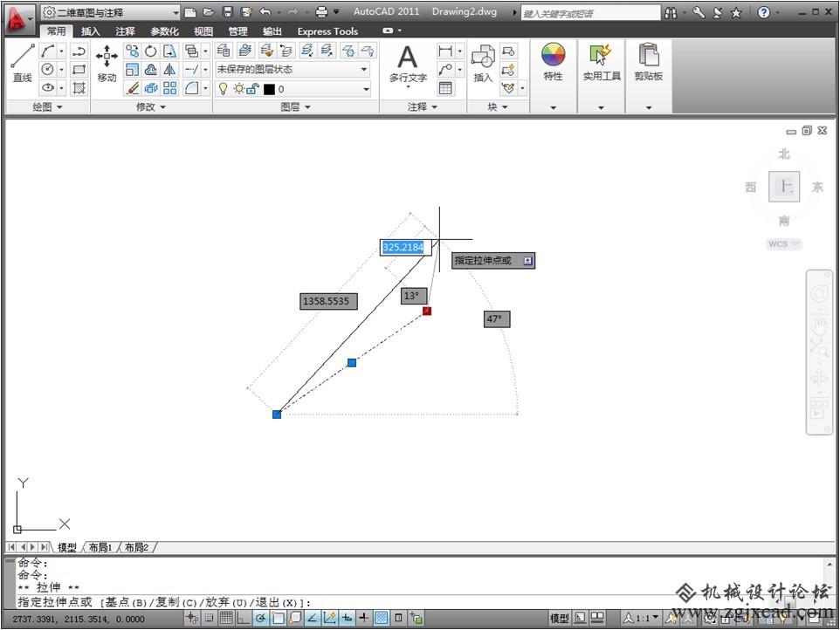The height and width of the screenshot is (630, 840).
Task: Open the 实用工具 utilities panel
Action: 601,63
